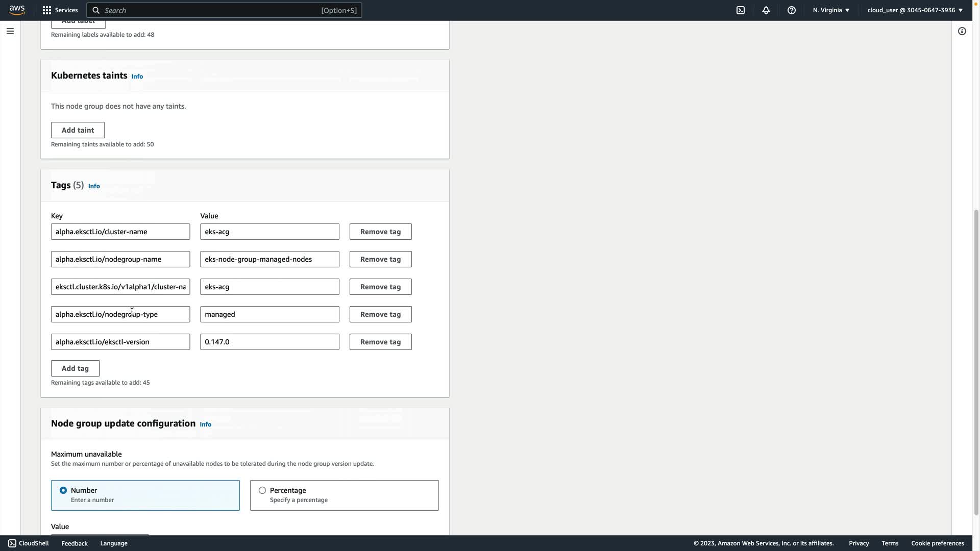Click the AWS logo home icon
The width and height of the screenshot is (980, 551).
[x=17, y=10]
